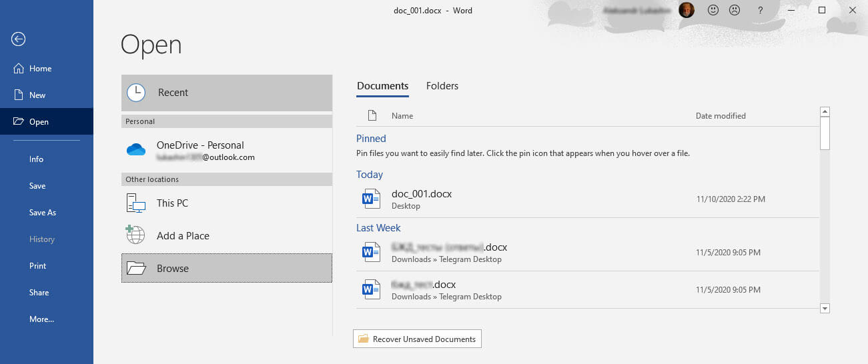
Task: Open the Print page
Action: click(x=38, y=265)
